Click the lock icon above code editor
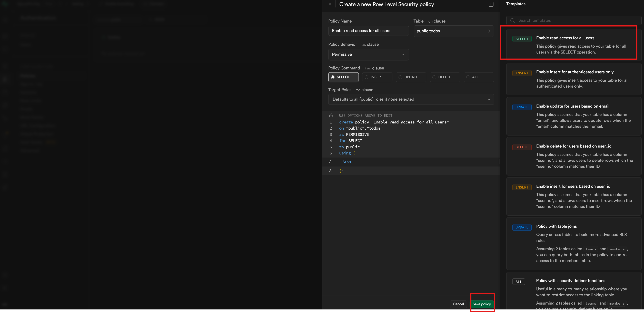The width and height of the screenshot is (644, 312). click(x=331, y=115)
